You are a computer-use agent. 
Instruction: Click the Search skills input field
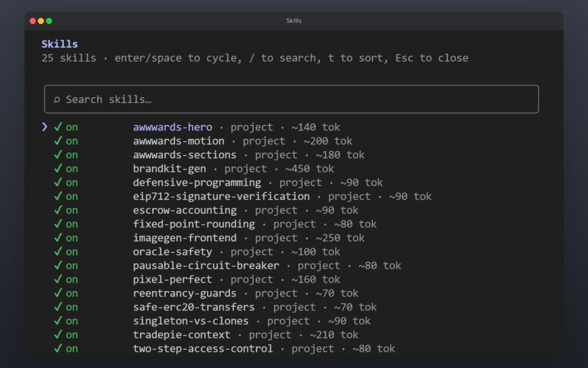(291, 99)
